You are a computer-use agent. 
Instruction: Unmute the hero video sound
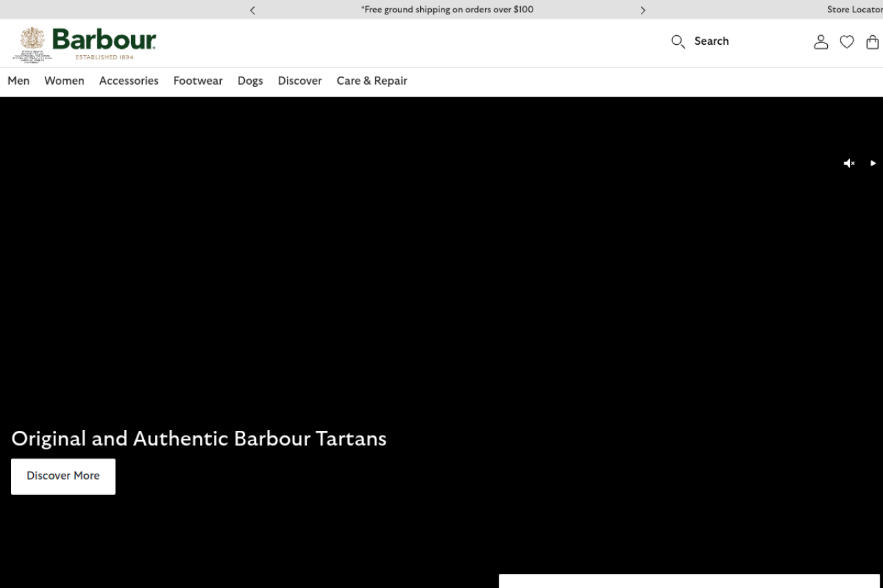pos(849,163)
